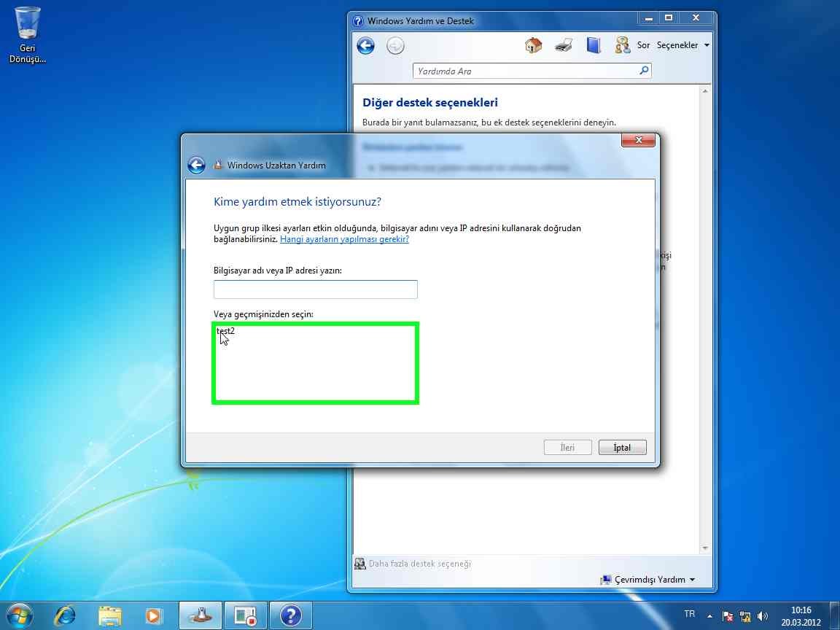Click scroll up arrow in Help window
This screenshot has height=630, width=840.
click(705, 92)
